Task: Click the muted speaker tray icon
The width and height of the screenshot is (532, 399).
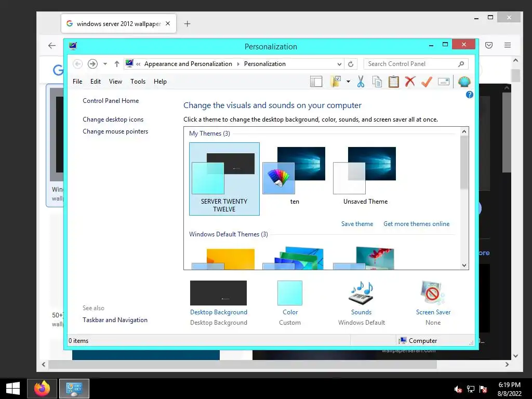Action: (x=458, y=389)
